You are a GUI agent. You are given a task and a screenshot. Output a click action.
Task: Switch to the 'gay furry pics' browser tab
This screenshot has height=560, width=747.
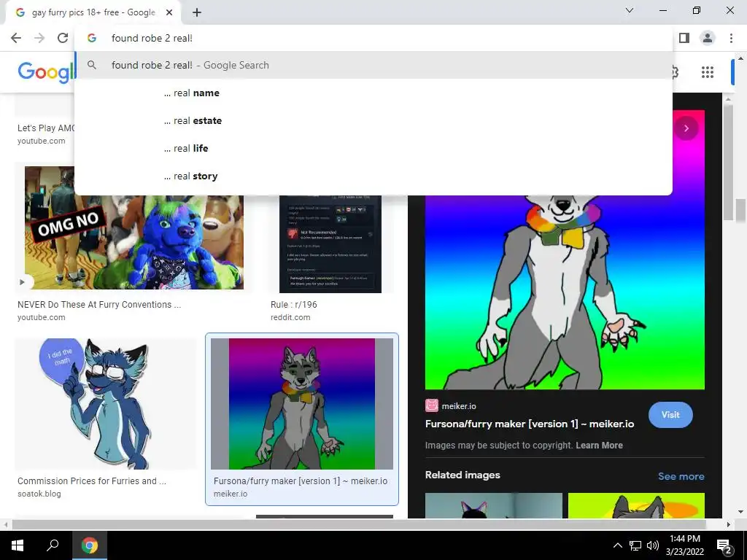click(93, 12)
